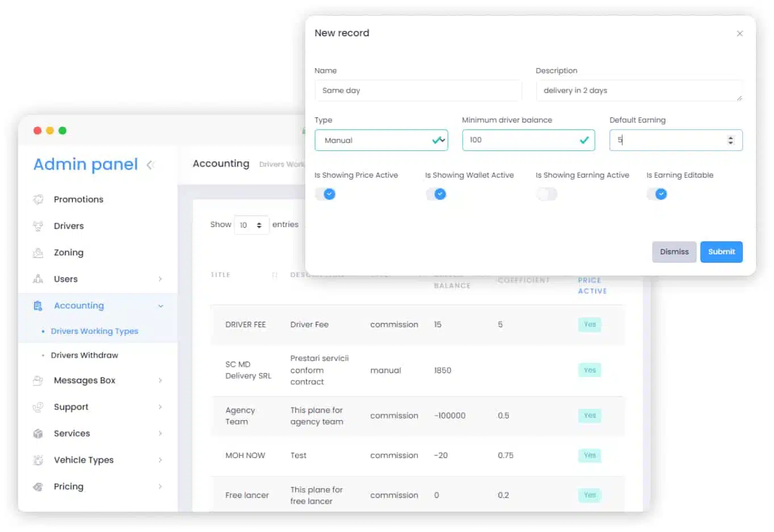Click the Promotions sidebar icon
Image resolution: width=774 pixels, height=532 pixels.
click(x=38, y=199)
